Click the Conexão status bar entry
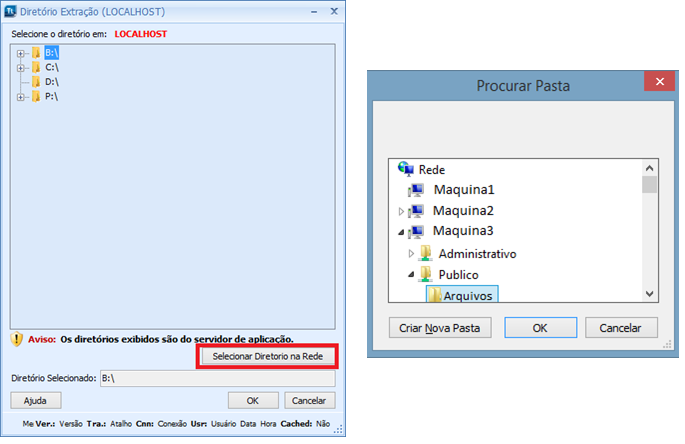Screen dimensions: 685x444 coord(172,423)
